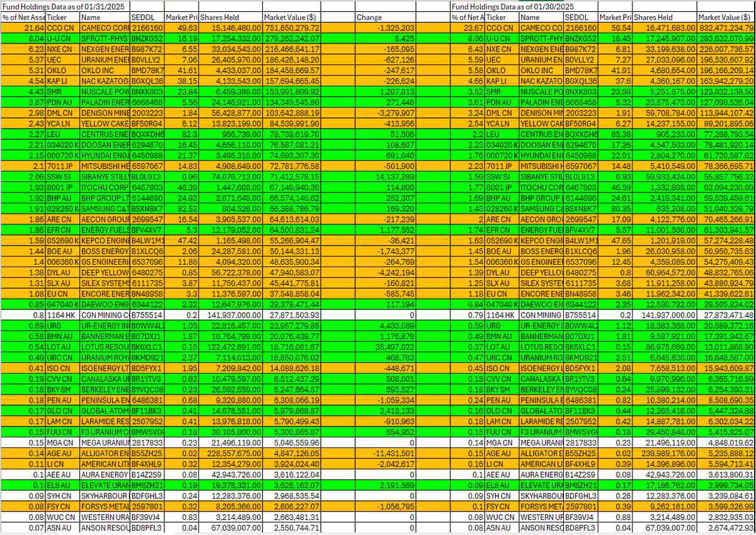This screenshot has height=535, width=756.
Task: Click Shares Held value 33,199,638.00
Action: point(665,49)
